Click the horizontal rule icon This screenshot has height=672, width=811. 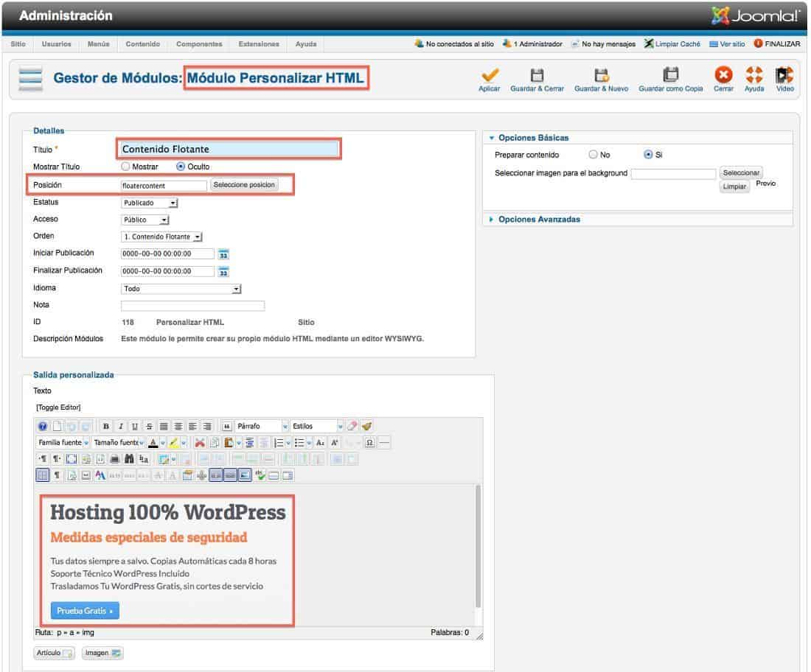click(384, 443)
